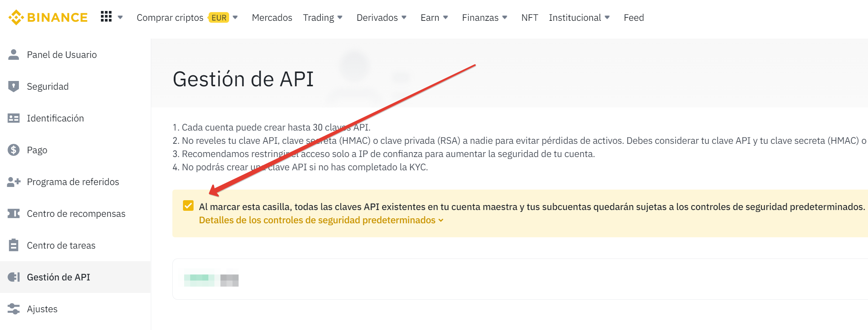Click the blurred API key name
Viewport: 868px width, 330px height.
(211, 280)
